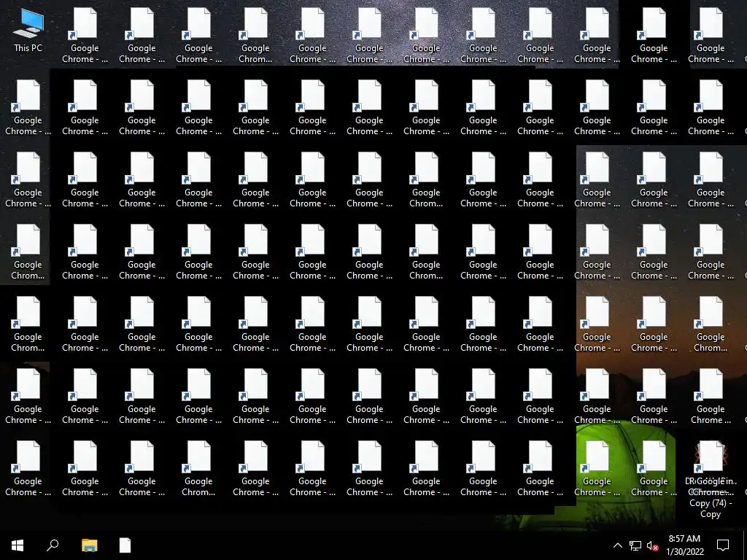Click the blank white document taskbar icon

point(125,545)
